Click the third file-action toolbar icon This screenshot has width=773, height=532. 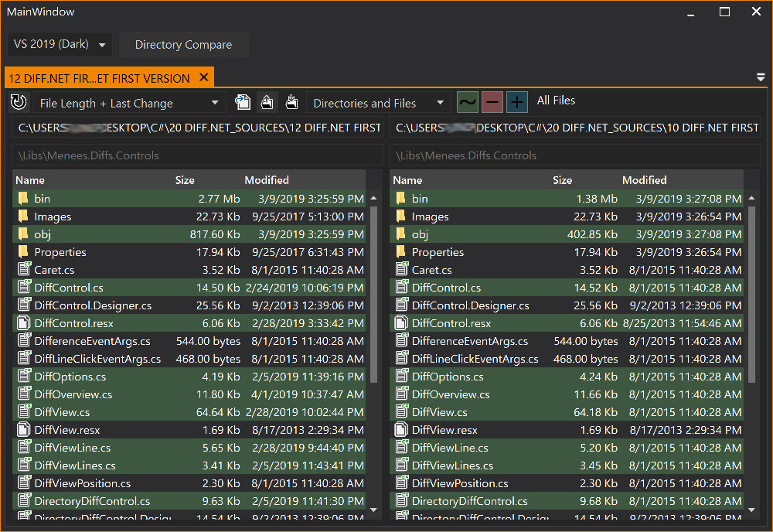(x=292, y=103)
